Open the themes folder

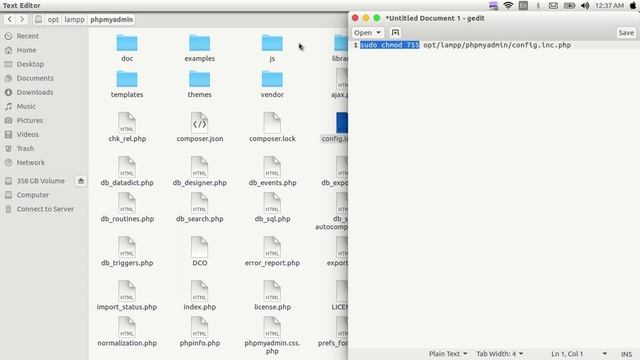pos(200,79)
